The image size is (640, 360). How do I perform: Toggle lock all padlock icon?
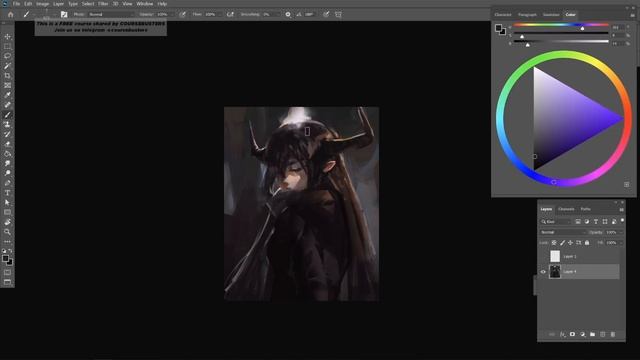[x=587, y=243]
